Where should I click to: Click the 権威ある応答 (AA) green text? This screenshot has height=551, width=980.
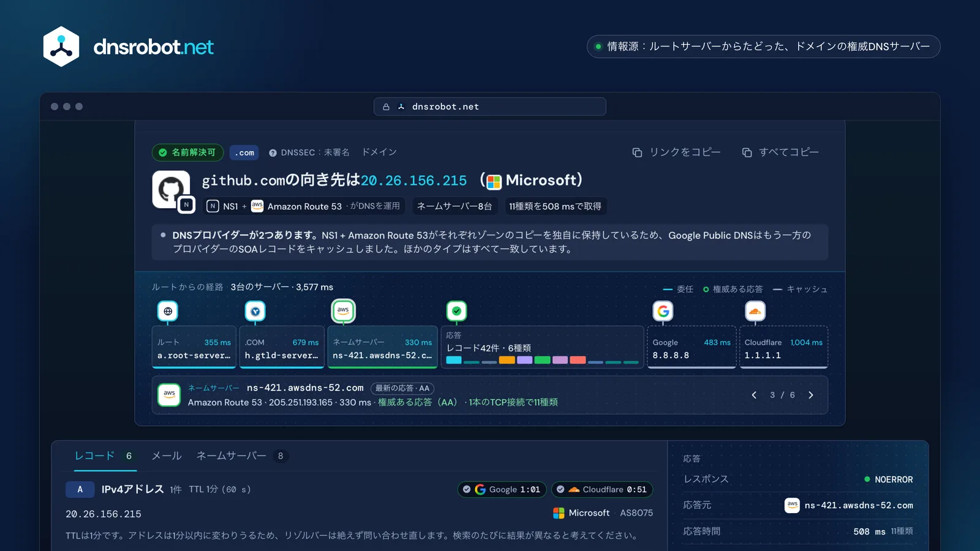[x=418, y=402]
